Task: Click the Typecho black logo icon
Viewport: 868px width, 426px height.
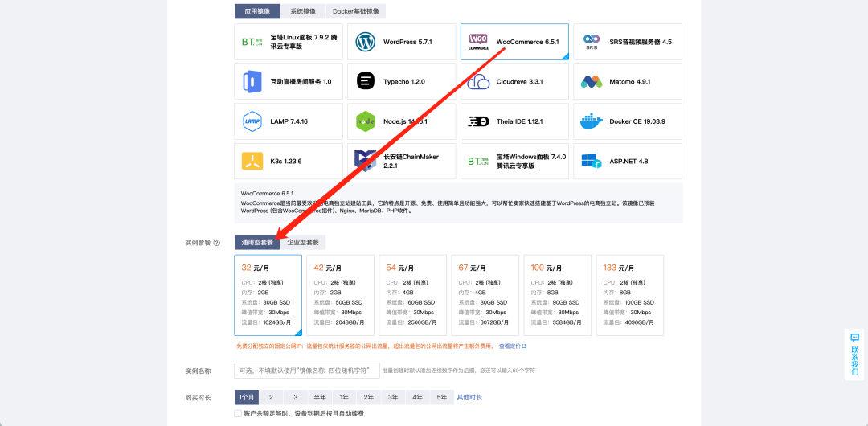Action: [366, 81]
